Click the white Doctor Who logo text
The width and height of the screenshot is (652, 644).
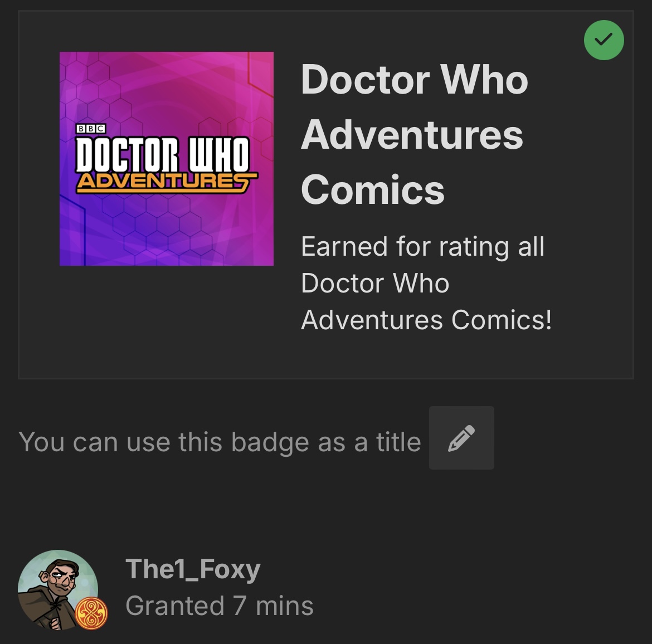coord(163,154)
